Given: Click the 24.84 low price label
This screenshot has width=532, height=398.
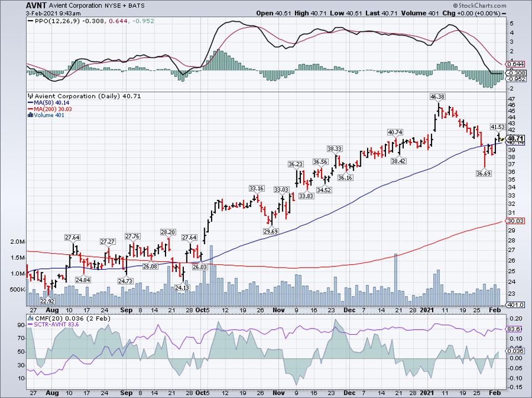Looking at the screenshot, I should click(x=83, y=280).
